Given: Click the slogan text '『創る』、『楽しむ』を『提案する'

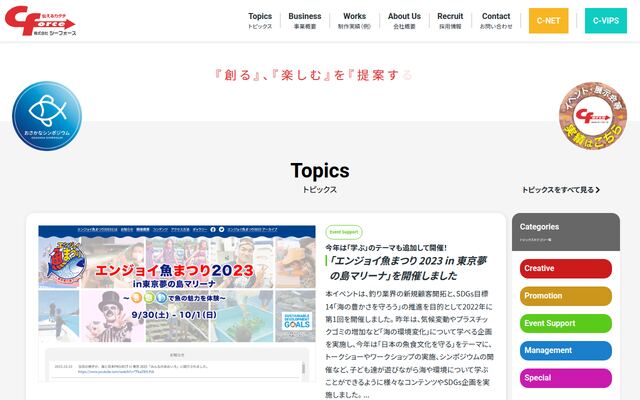Looking at the screenshot, I should click(x=313, y=75).
